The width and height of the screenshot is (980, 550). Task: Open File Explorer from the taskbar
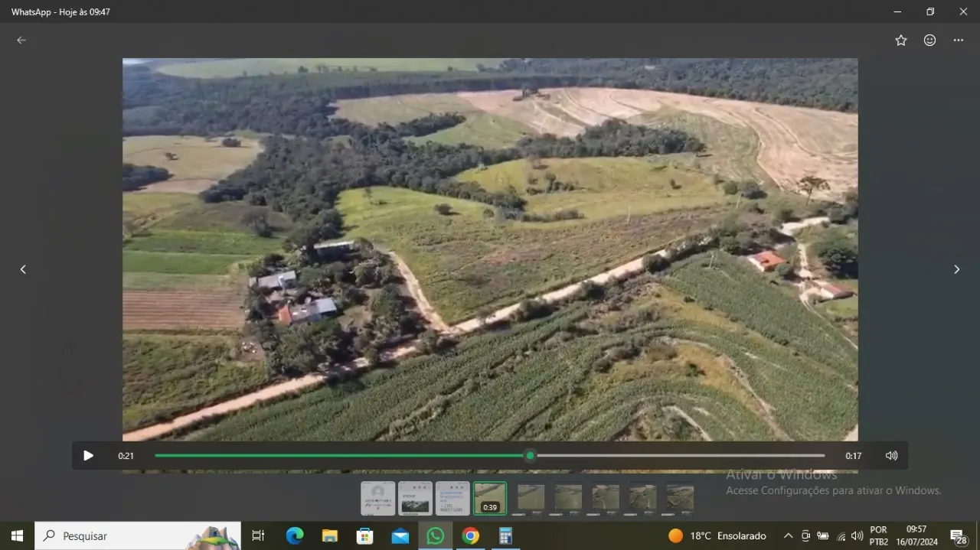330,536
